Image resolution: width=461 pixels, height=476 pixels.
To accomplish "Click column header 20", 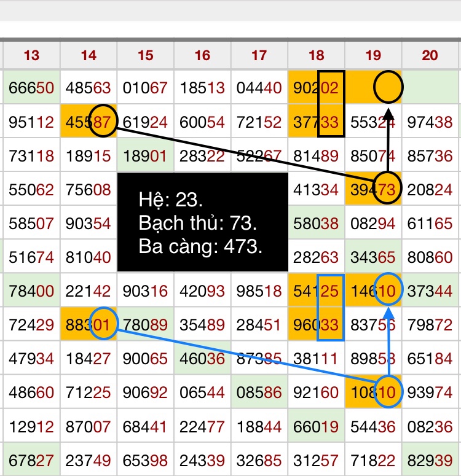I will click(x=430, y=55).
